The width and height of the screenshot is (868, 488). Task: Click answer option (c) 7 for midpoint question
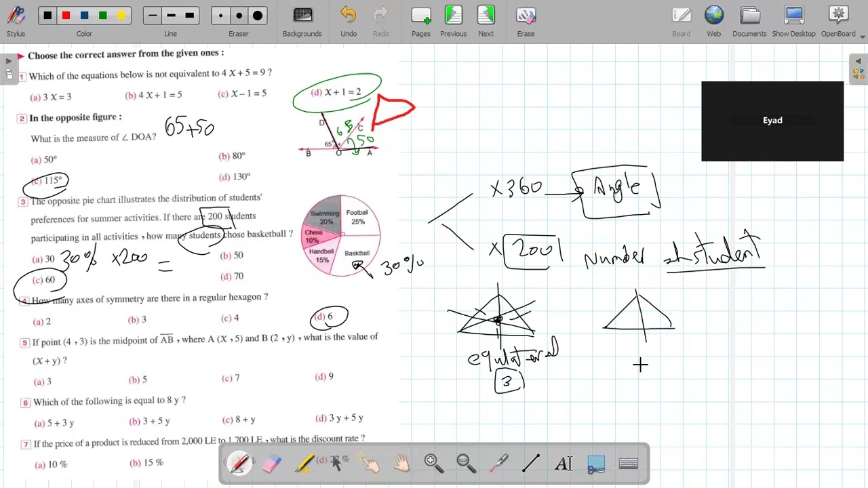click(231, 378)
